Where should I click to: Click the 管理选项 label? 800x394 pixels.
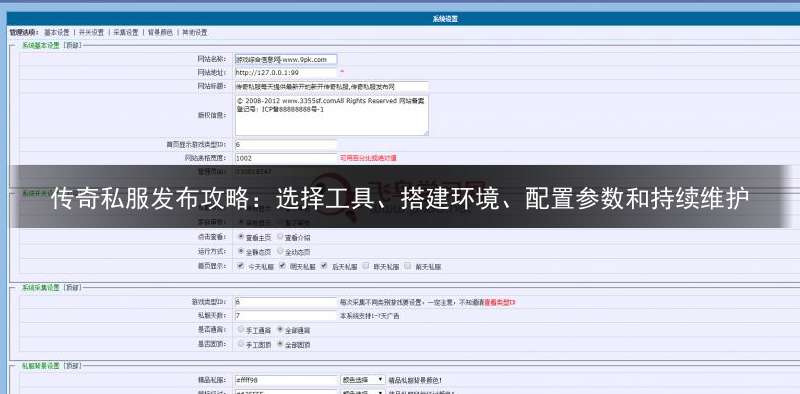click(24, 32)
